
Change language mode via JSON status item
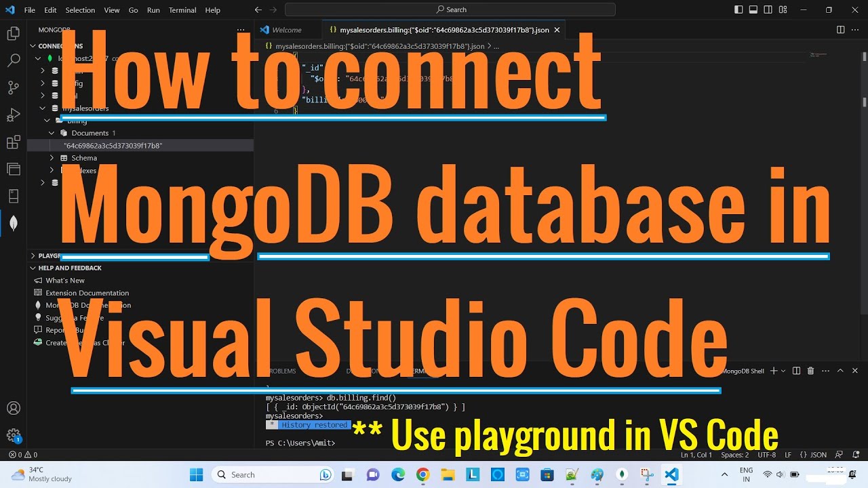(814, 455)
